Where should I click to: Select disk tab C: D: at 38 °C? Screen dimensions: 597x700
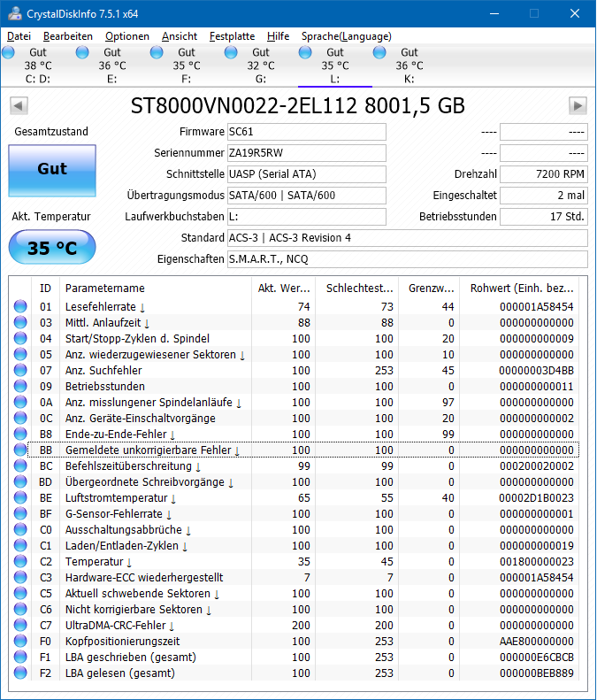tap(37, 65)
